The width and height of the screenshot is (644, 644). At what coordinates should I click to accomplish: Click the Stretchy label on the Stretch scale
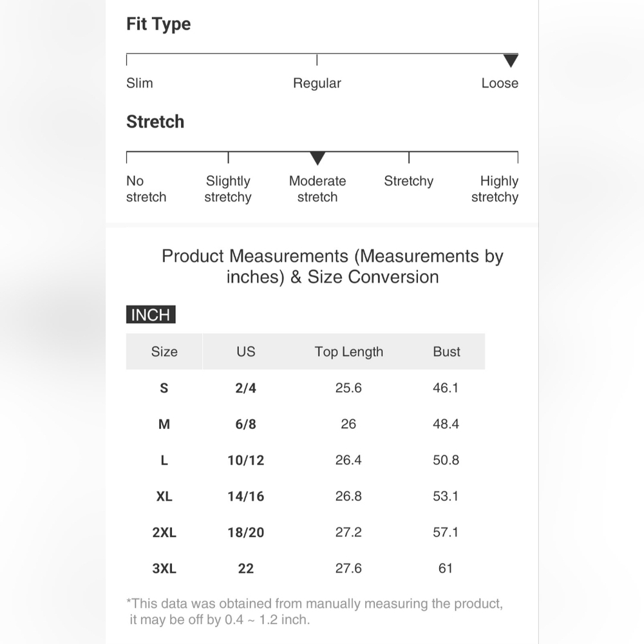409,181
